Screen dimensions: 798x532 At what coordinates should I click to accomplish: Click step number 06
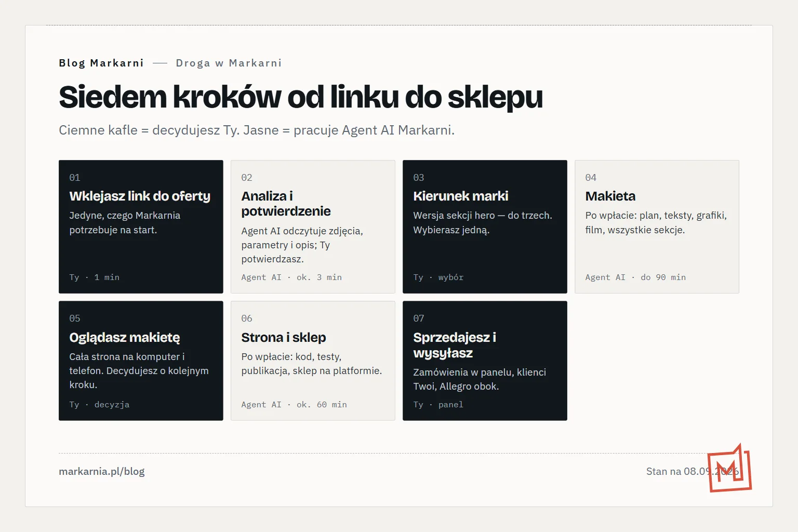pos(247,318)
